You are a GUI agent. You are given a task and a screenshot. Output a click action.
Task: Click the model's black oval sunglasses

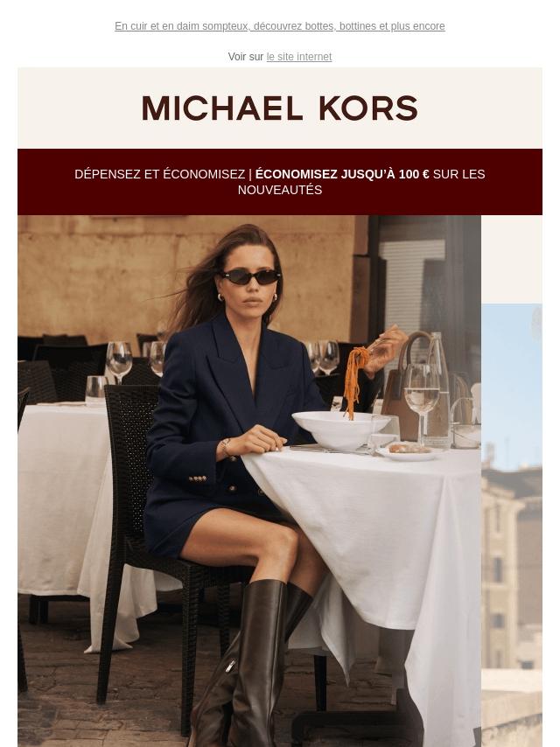[249, 276]
